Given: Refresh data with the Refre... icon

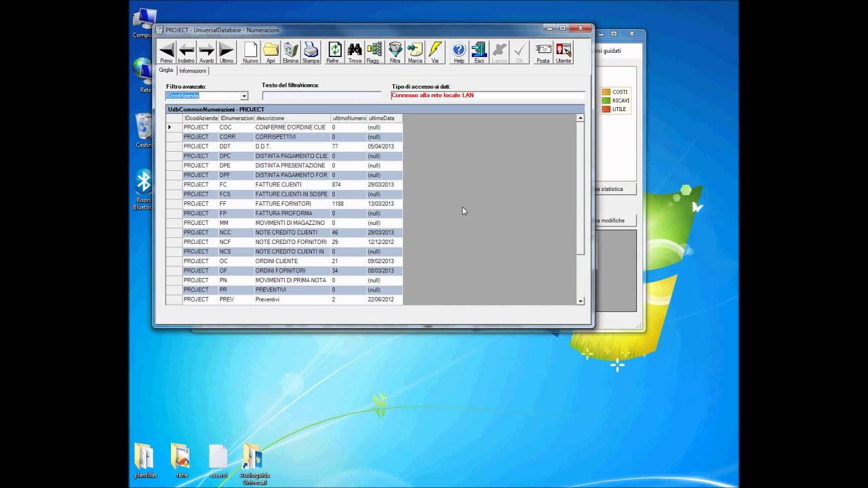Looking at the screenshot, I should click(x=334, y=53).
